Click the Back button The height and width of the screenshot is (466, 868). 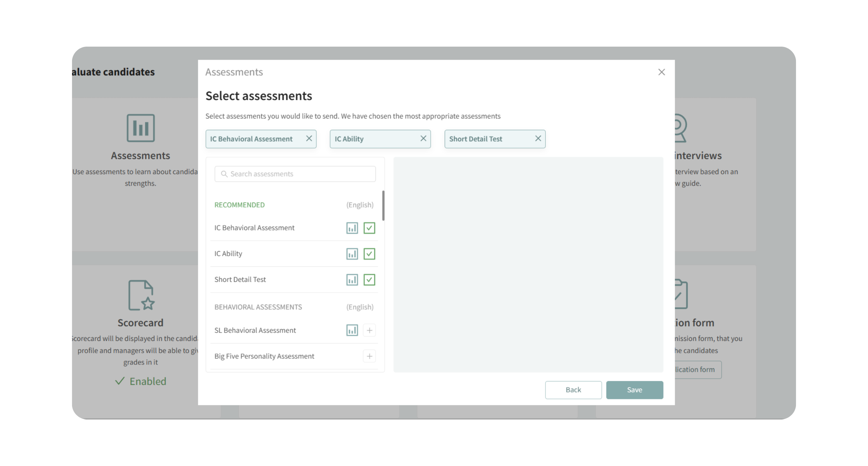pos(573,390)
